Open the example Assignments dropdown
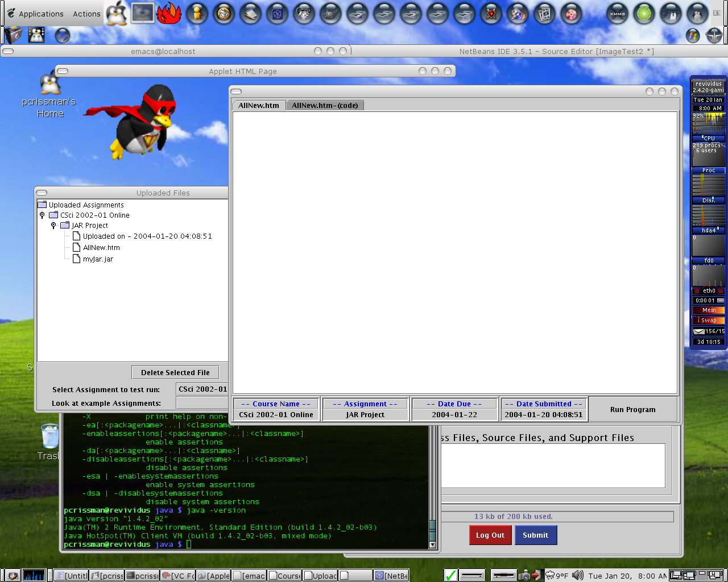 click(202, 403)
